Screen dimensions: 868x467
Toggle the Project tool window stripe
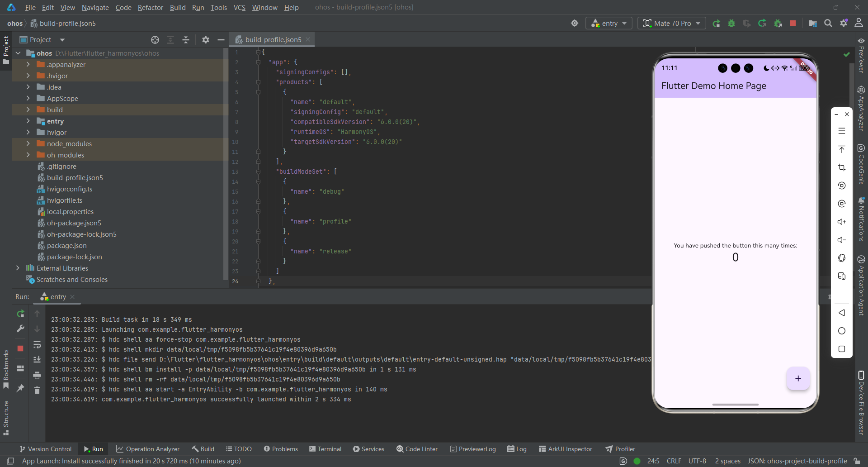coord(6,50)
